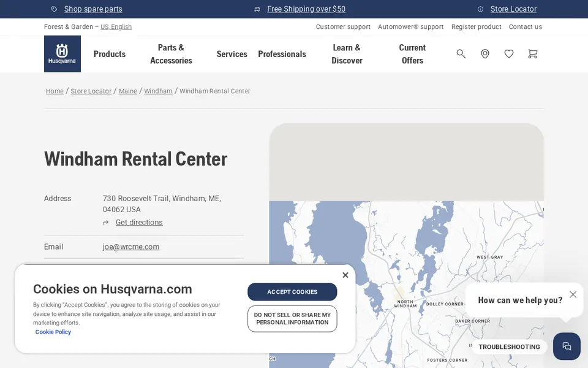Click the Troubleshooting chat suggestion

pyautogui.click(x=509, y=347)
